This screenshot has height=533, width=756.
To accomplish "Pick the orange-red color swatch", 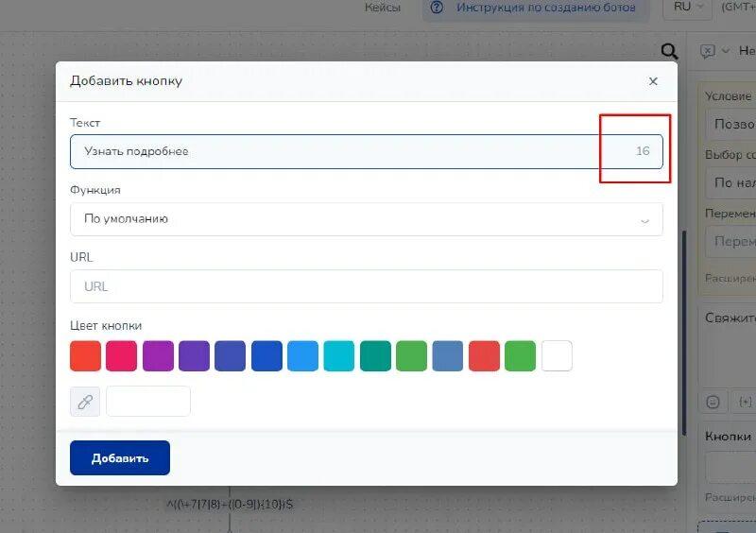I will (x=85, y=356).
